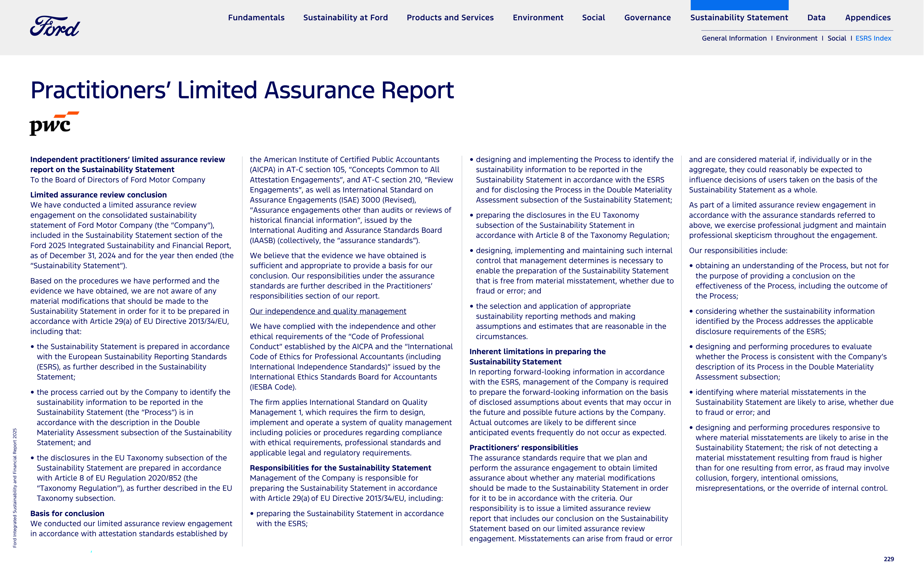The height and width of the screenshot is (578, 924).
Task: Go to General Information sub-section link
Action: [734, 38]
